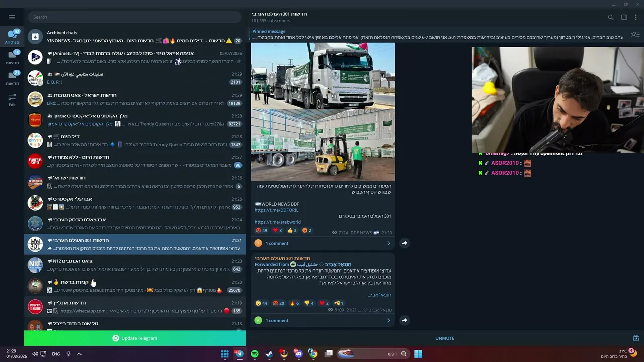
Task: Switch the ENG input language indicator
Action: pyautogui.click(x=56, y=354)
